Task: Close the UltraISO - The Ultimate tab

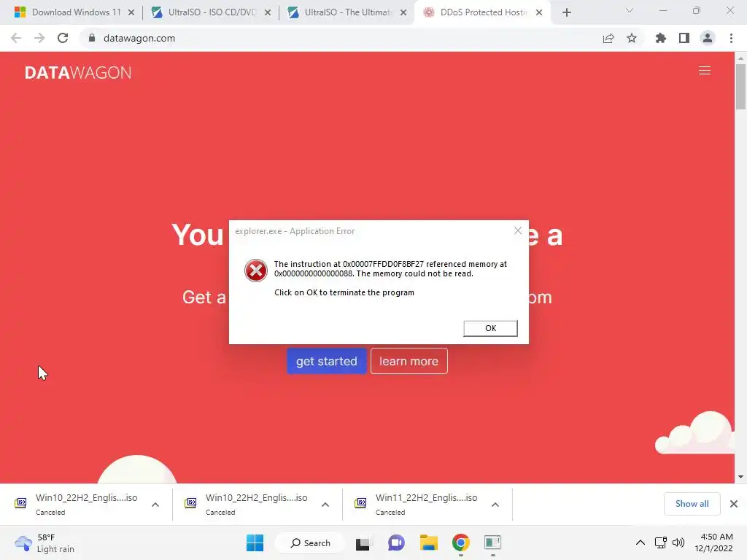Action: (x=403, y=12)
